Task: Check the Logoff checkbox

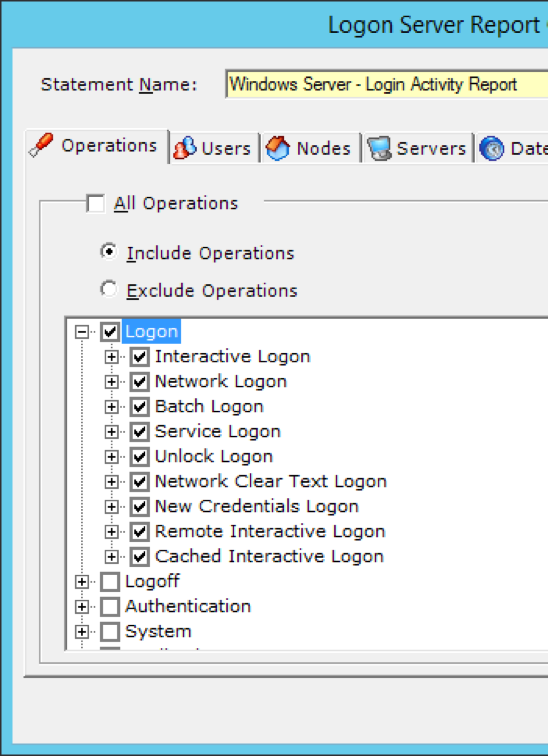Action: (110, 582)
